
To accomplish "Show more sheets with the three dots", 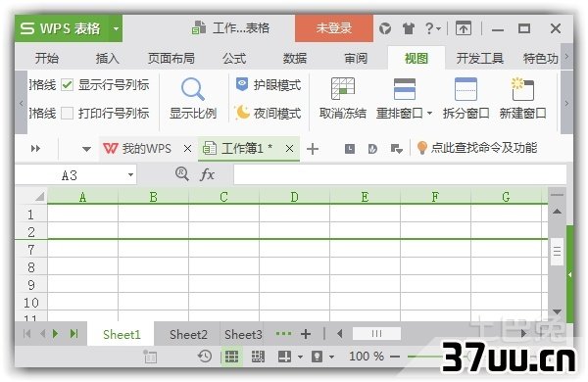I will (283, 333).
